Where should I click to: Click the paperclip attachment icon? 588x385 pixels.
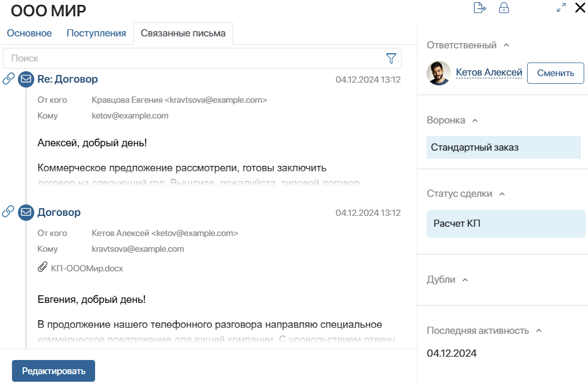pos(42,267)
